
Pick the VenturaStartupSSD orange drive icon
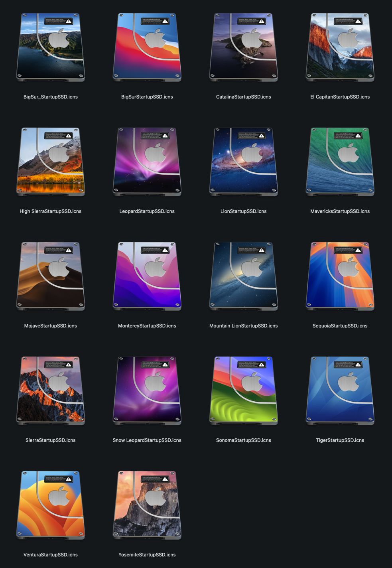click(x=51, y=505)
